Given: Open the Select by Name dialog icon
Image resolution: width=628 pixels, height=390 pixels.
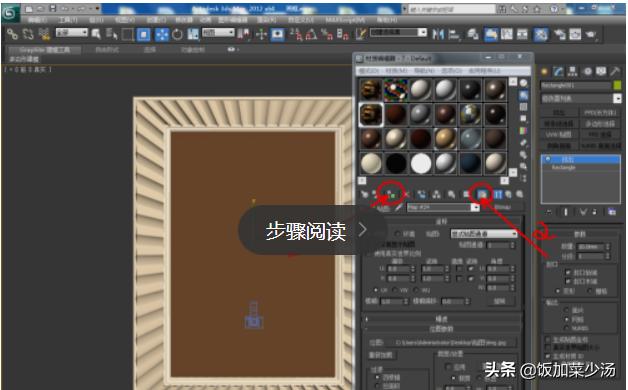Looking at the screenshot, I should coord(111,34).
